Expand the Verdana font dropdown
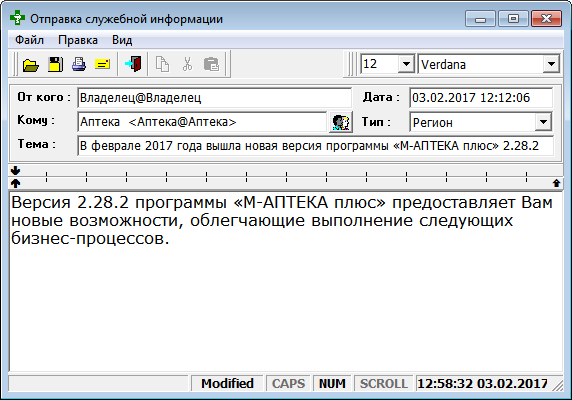572x400 pixels. [551, 64]
